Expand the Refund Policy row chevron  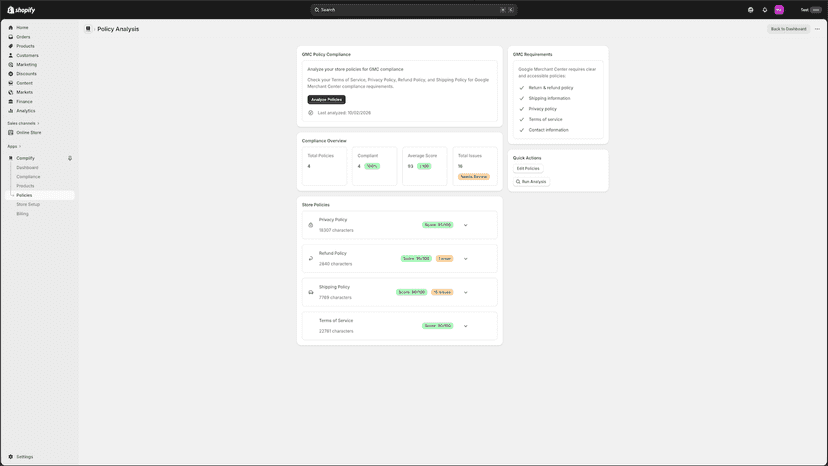click(x=465, y=259)
